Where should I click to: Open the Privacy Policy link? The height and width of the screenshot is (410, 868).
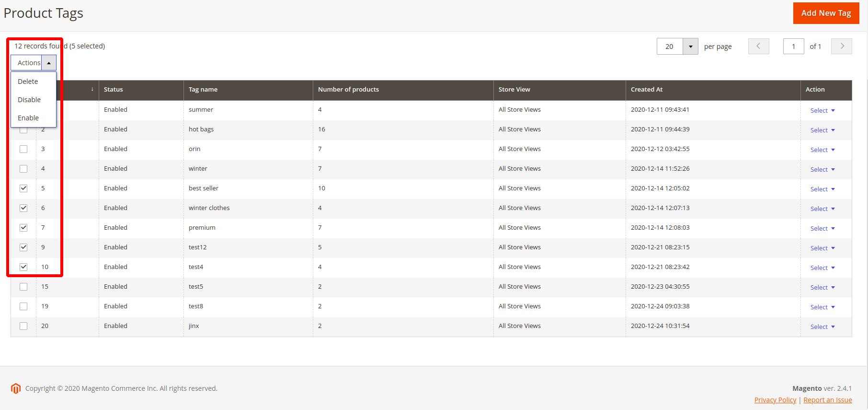pyautogui.click(x=775, y=400)
